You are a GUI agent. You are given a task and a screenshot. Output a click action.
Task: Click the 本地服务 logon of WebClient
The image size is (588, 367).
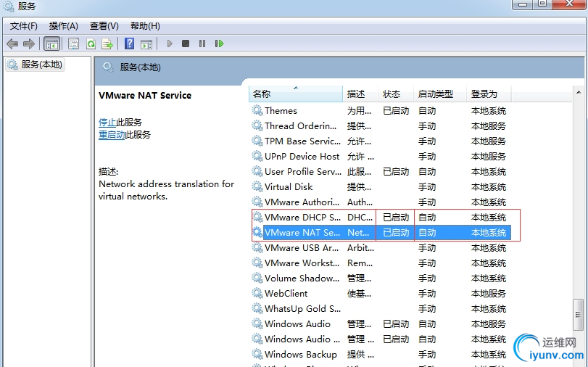(x=489, y=294)
